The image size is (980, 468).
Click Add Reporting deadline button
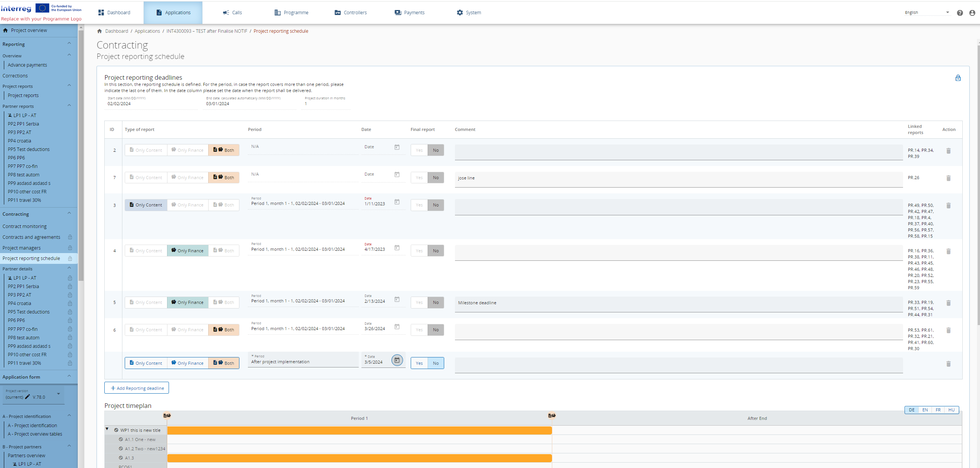tap(137, 388)
